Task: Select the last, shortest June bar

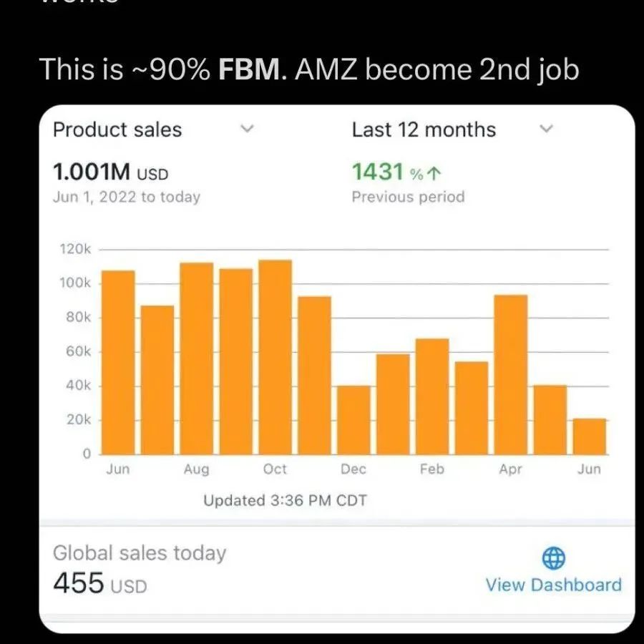Action: click(x=590, y=436)
